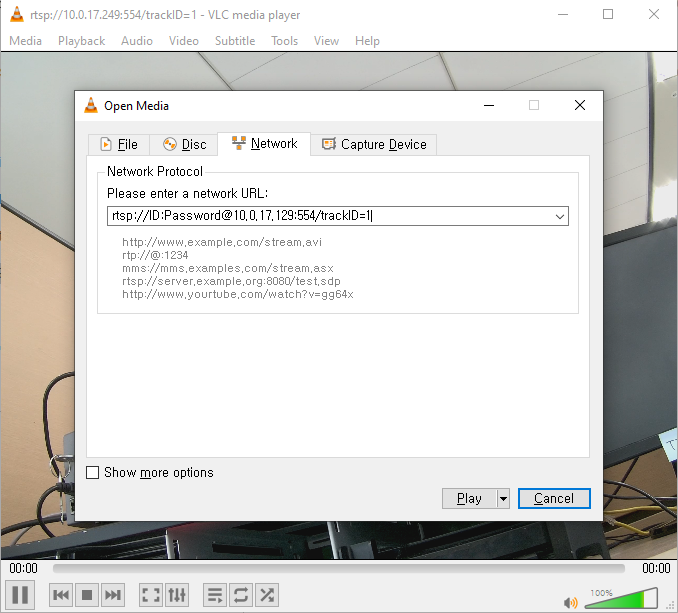Minimize the VLC media player window

pos(563,14)
